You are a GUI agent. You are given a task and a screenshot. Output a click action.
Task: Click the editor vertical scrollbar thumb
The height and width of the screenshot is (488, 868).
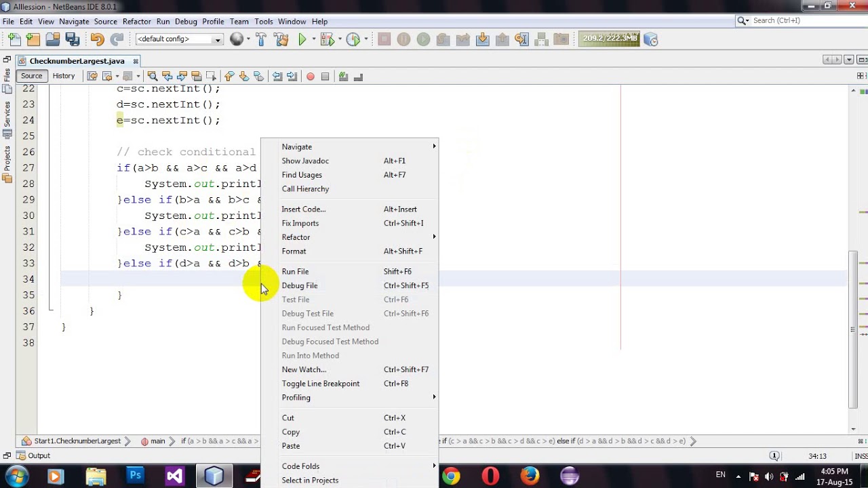click(x=854, y=329)
